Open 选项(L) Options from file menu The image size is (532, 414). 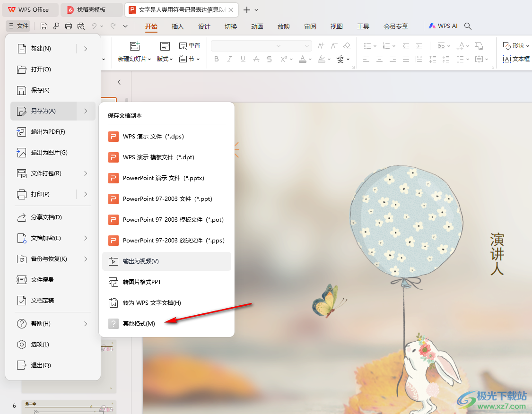point(53,345)
